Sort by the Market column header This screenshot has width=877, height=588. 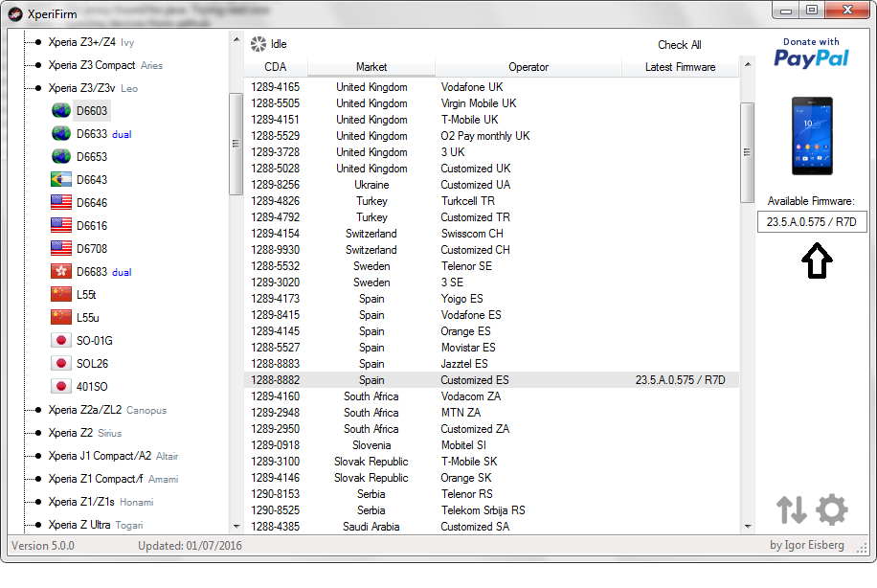coord(371,67)
